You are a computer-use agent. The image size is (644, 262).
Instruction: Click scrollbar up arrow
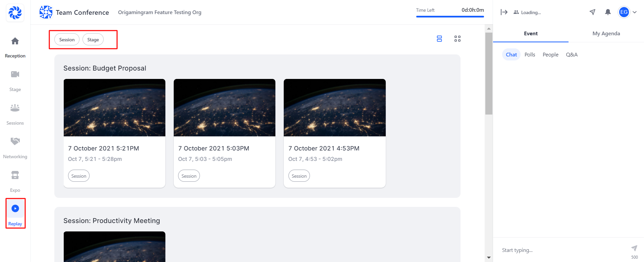click(489, 29)
